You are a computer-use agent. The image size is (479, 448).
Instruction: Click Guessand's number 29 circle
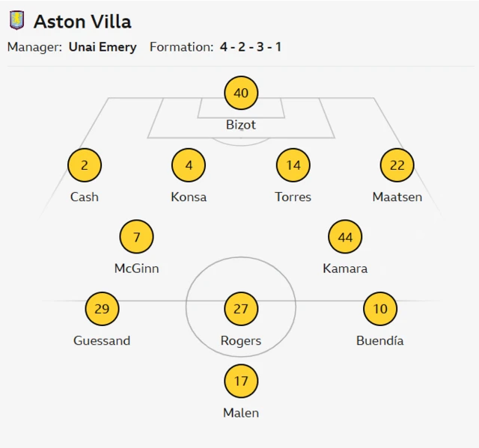point(102,309)
